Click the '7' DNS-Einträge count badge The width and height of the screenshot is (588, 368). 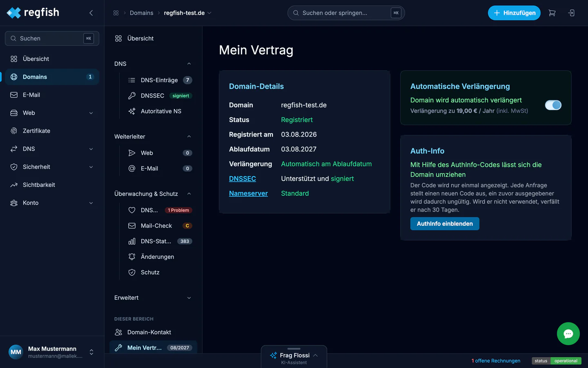point(187,80)
